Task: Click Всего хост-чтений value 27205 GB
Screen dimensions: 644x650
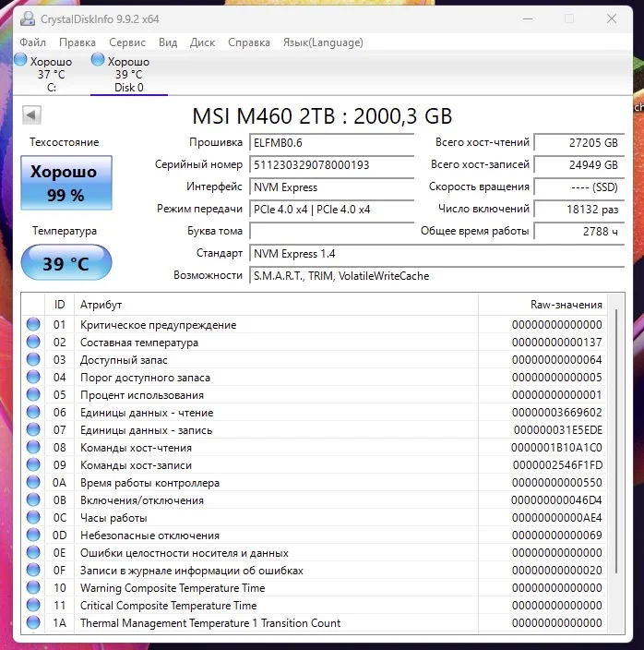Action: [x=579, y=142]
